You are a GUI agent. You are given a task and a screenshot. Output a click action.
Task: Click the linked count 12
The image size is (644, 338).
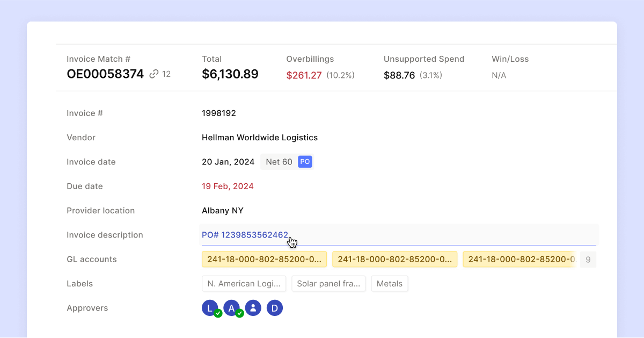(166, 74)
